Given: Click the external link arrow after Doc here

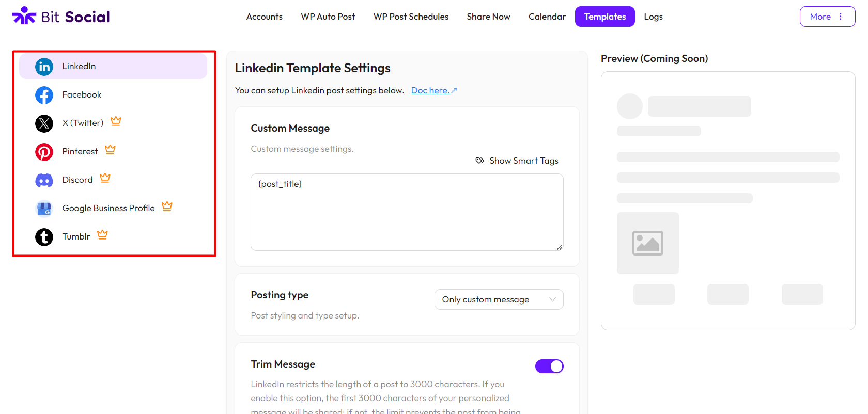Looking at the screenshot, I should click(454, 90).
